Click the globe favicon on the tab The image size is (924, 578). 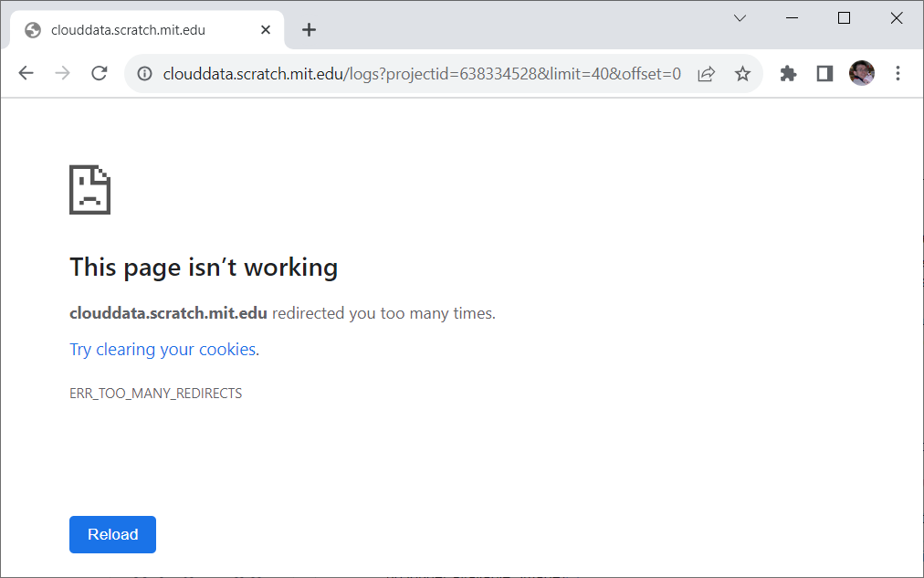point(33,30)
